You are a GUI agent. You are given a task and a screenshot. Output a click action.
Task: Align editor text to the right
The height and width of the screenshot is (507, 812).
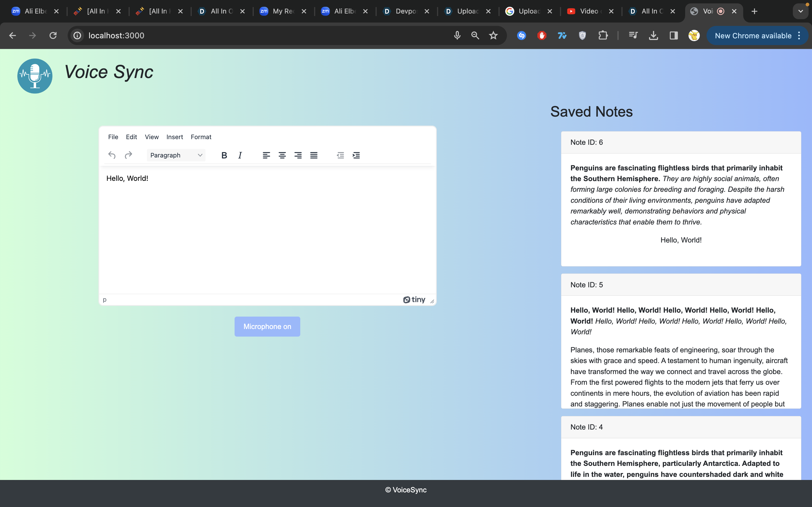(298, 155)
